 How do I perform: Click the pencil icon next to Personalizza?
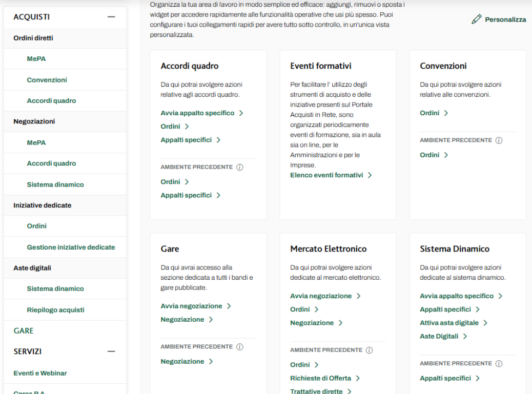[x=476, y=19]
